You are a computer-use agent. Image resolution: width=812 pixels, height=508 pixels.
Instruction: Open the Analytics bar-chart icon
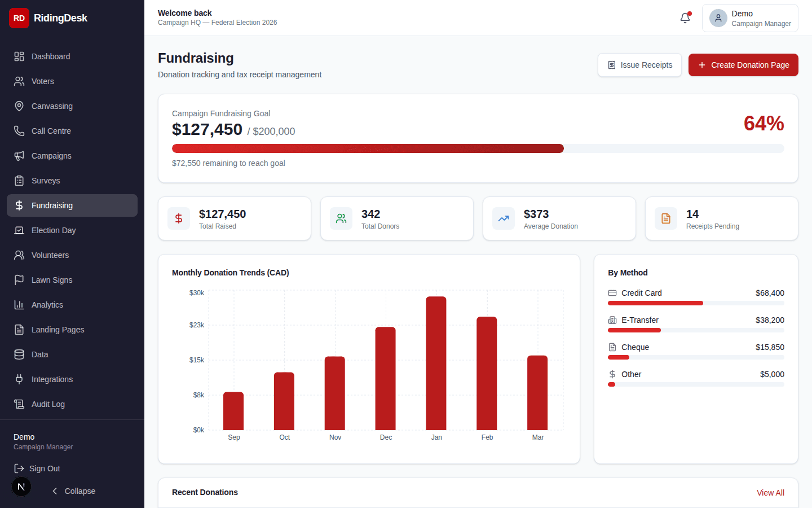[19, 304]
